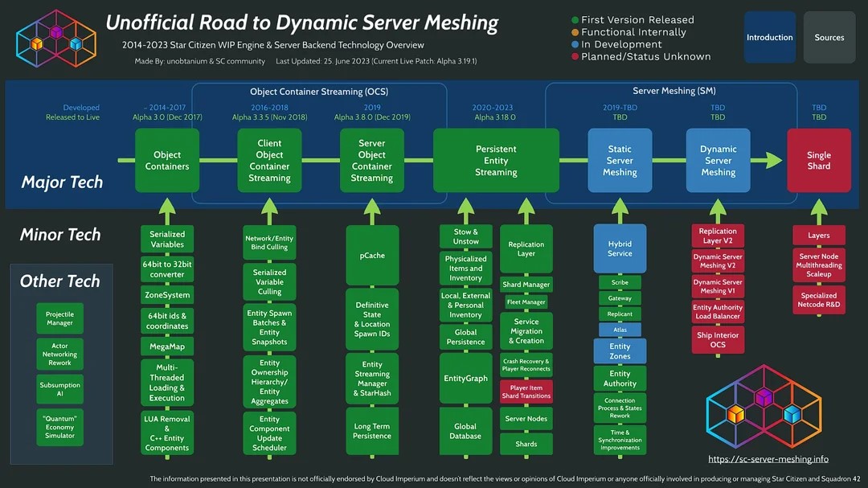This screenshot has width=868, height=488.
Task: Select the Single Shard box
Action: [x=819, y=161]
